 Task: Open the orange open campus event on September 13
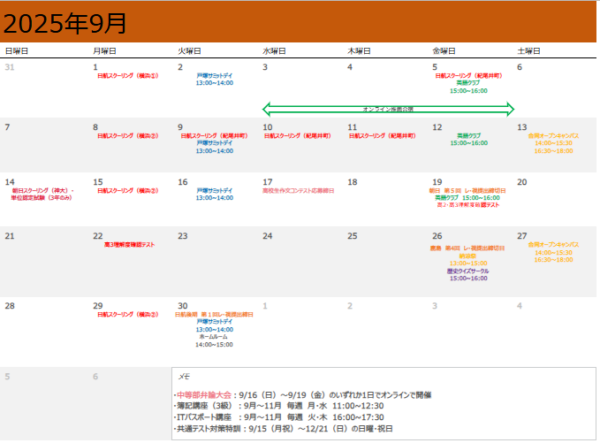(554, 143)
